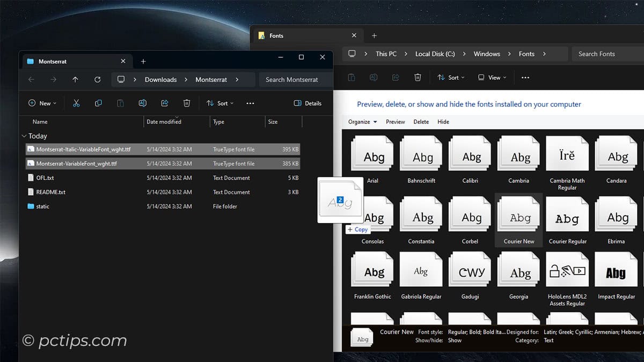Select the Cut icon in Montserrat toolbar
The width and height of the screenshot is (644, 362).
(77, 103)
